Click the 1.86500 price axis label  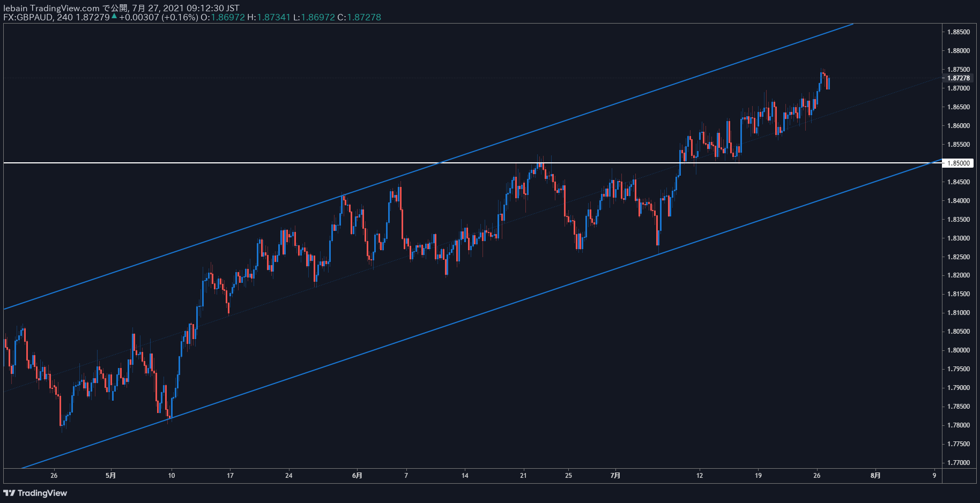coord(958,107)
